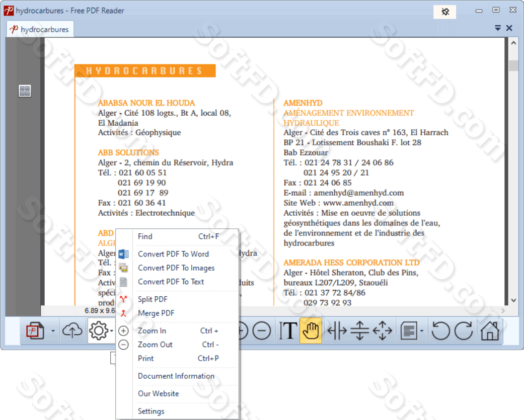Click the images icon in the menu

(123, 268)
